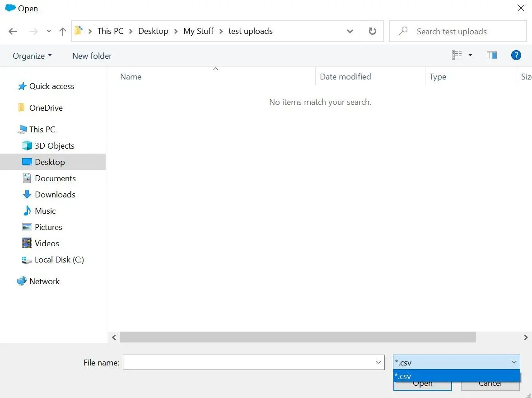Click the horizontal scrollbar thumb

pyautogui.click(x=298, y=337)
